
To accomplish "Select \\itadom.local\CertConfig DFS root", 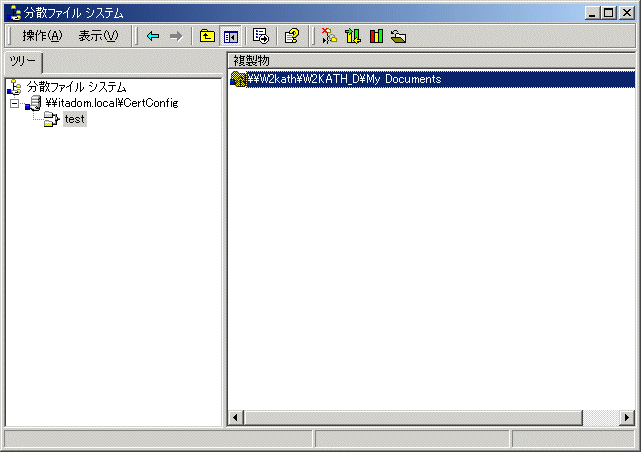I will pyautogui.click(x=112, y=103).
